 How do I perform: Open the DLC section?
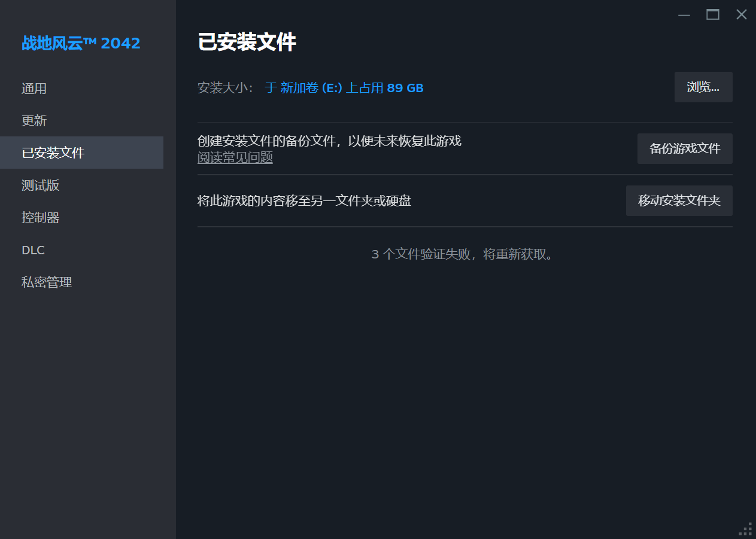click(x=33, y=249)
